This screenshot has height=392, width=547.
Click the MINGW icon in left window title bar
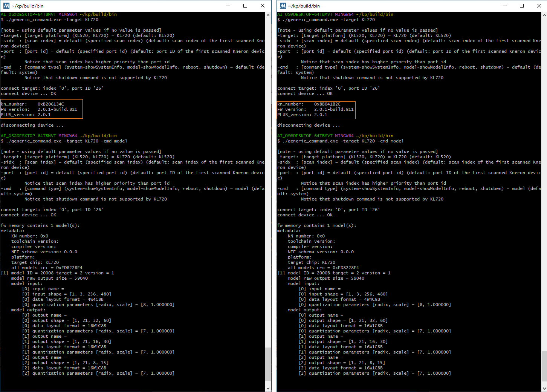[6, 6]
